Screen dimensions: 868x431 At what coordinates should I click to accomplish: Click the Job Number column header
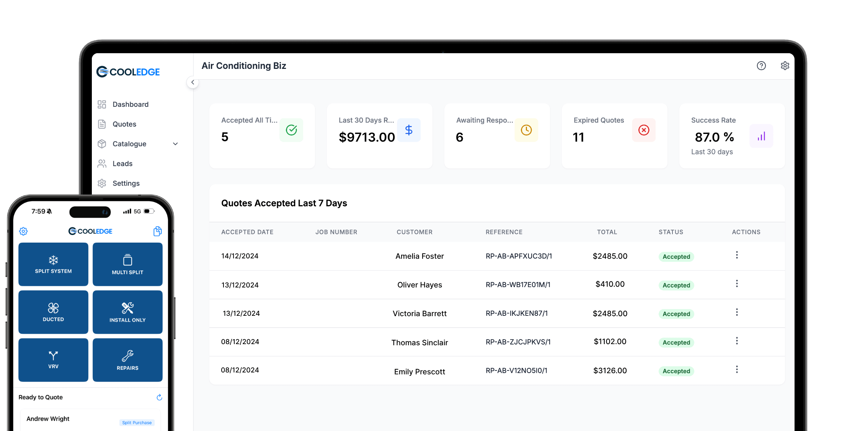pos(336,232)
